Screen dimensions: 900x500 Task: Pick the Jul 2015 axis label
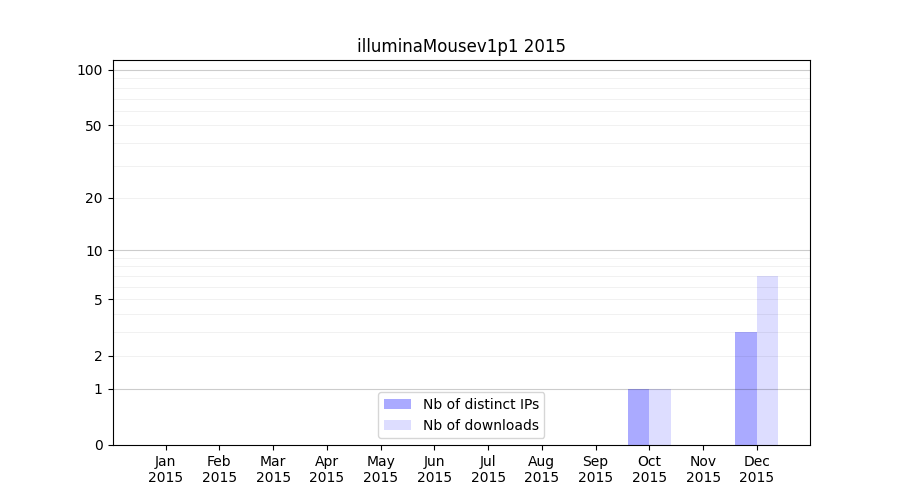pyautogui.click(x=488, y=469)
